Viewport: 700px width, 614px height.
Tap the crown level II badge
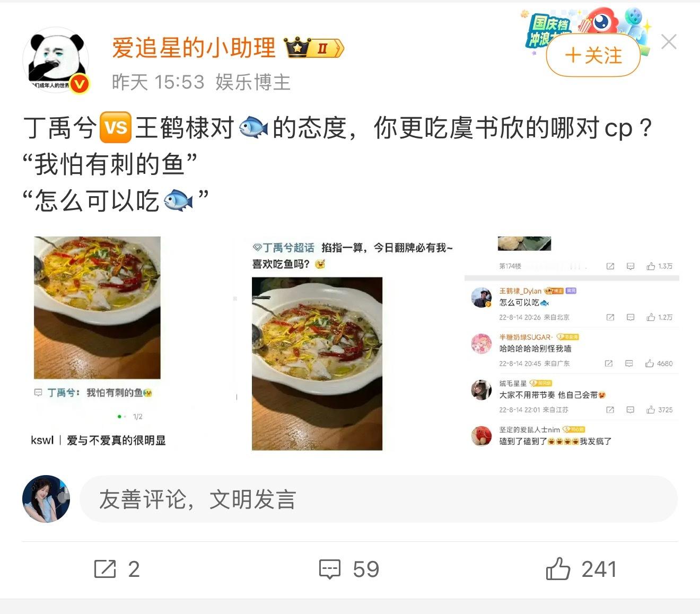click(x=314, y=48)
